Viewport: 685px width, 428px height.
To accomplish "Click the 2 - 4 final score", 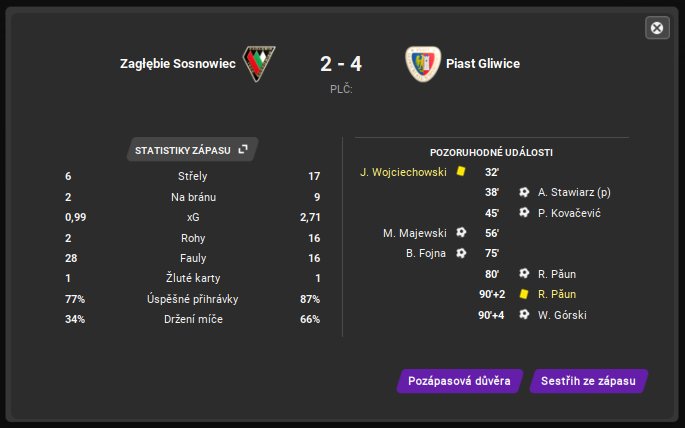I will [341, 64].
